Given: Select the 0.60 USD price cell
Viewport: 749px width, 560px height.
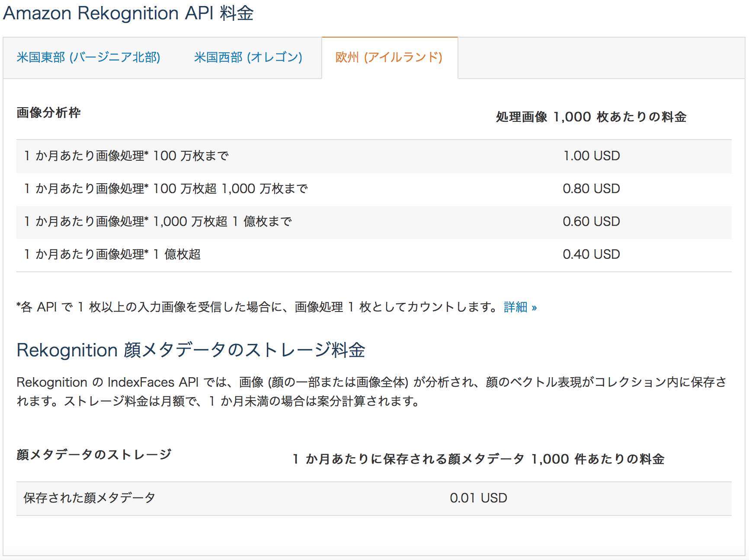Looking at the screenshot, I should tap(592, 221).
